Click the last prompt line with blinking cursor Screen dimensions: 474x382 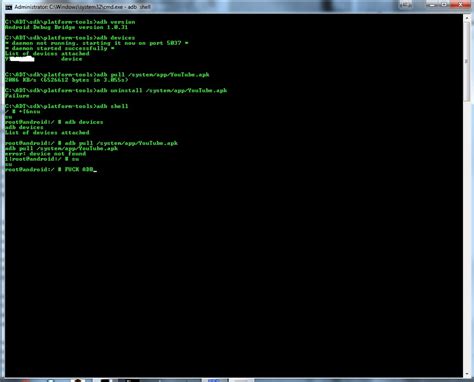pyautogui.click(x=51, y=169)
